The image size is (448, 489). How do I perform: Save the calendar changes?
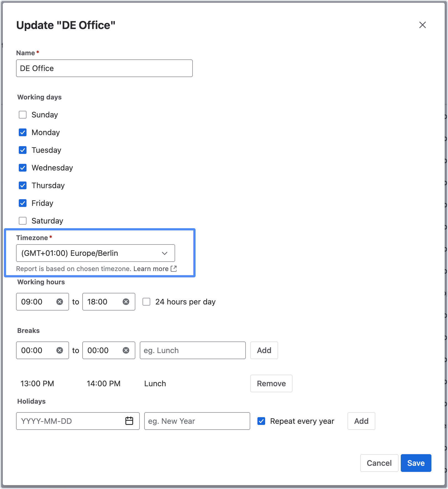pyautogui.click(x=416, y=463)
